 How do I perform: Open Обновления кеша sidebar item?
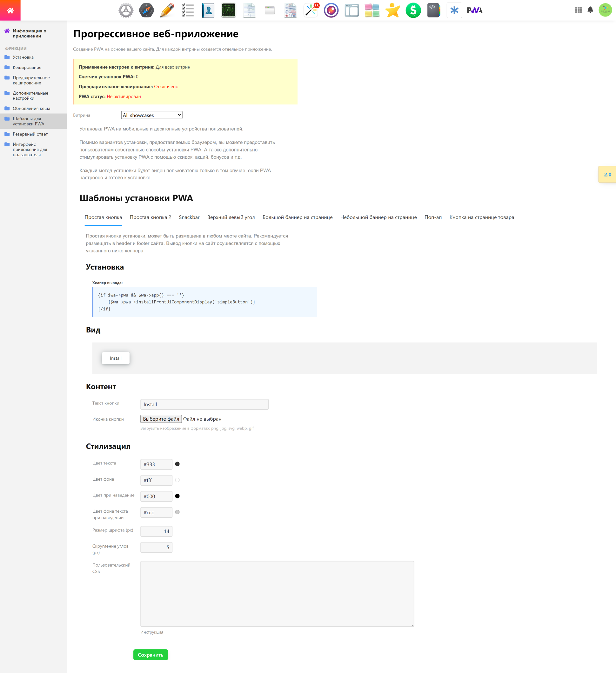(x=31, y=109)
